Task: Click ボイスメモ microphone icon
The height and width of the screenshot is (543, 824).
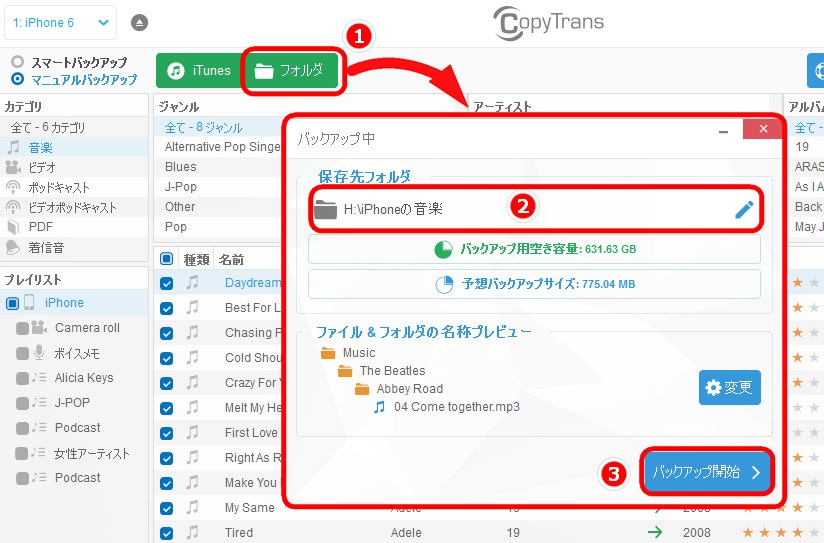Action: (39, 353)
